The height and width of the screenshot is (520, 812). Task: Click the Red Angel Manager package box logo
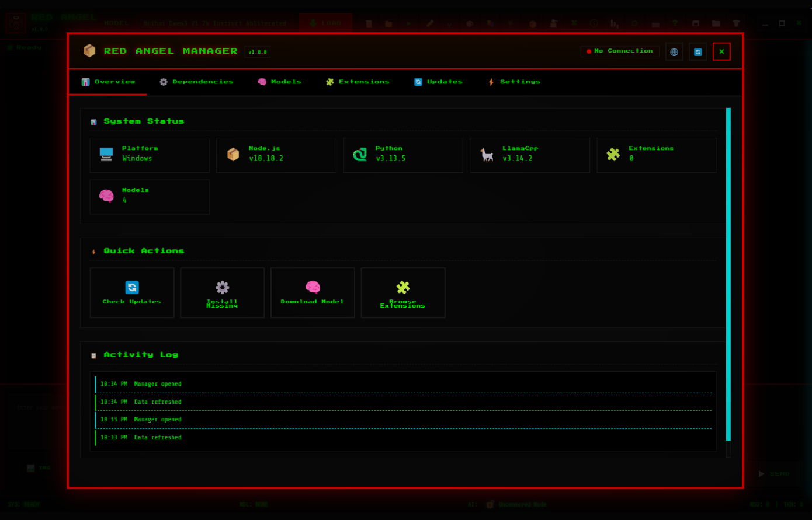[x=89, y=51]
